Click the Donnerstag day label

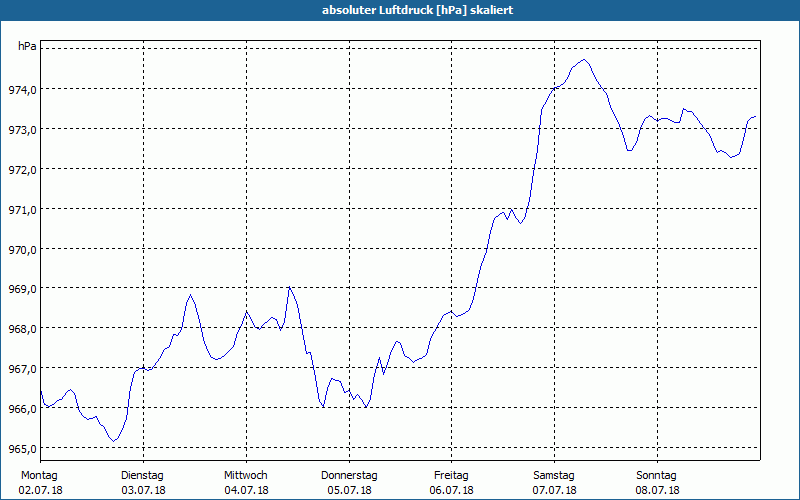pos(349,476)
